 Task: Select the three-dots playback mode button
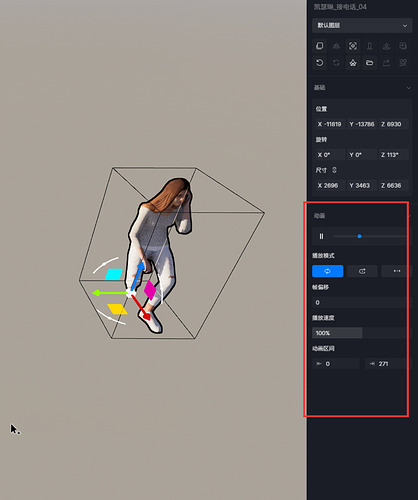395,271
